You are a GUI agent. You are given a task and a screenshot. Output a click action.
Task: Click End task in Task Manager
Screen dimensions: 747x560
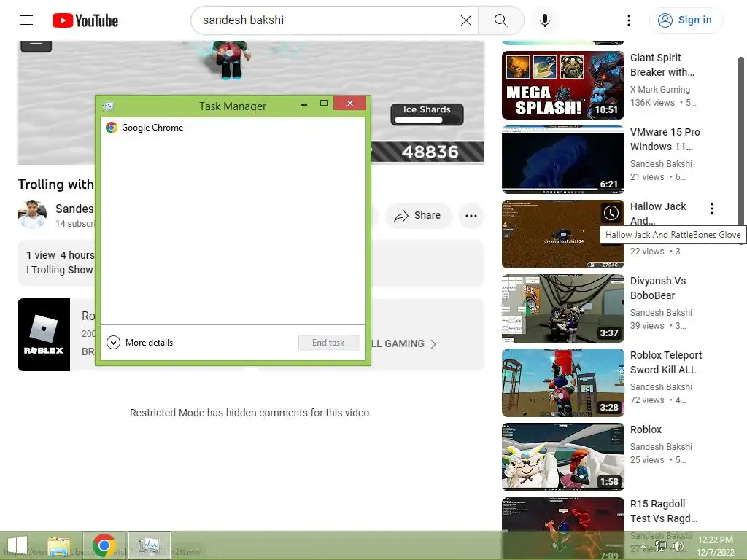[328, 343]
